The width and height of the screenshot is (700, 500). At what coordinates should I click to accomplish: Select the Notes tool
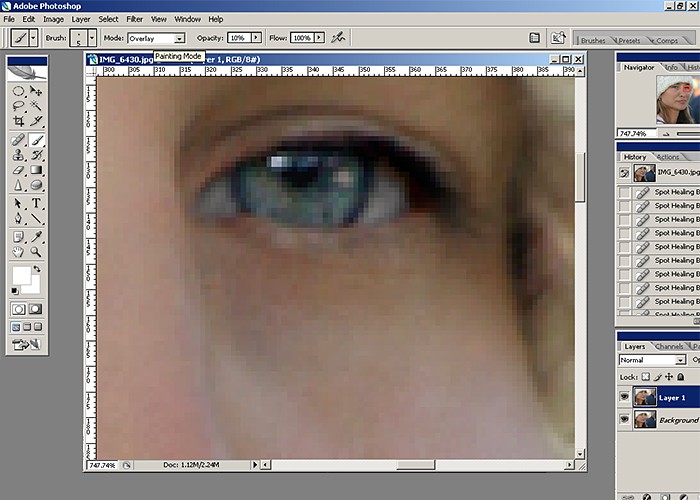[18, 237]
